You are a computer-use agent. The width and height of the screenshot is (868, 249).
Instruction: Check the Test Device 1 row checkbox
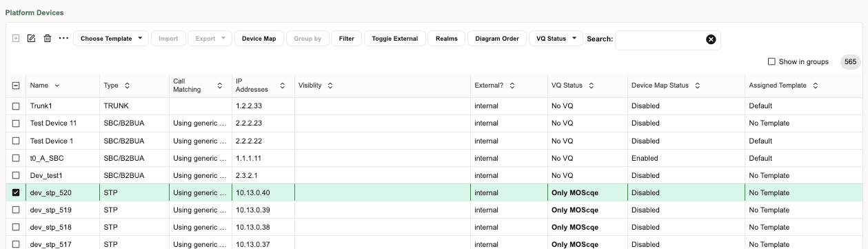click(x=16, y=141)
